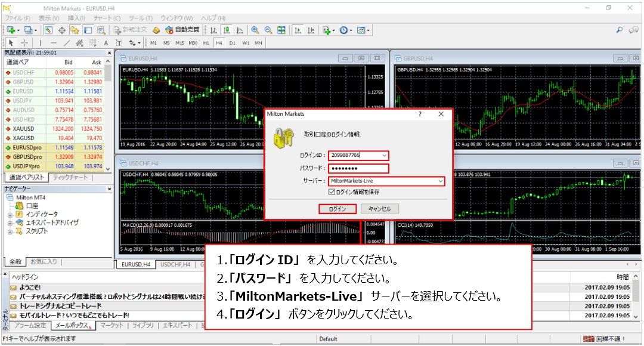Zoom out on the chart
The height and width of the screenshot is (346, 644).
point(268,30)
